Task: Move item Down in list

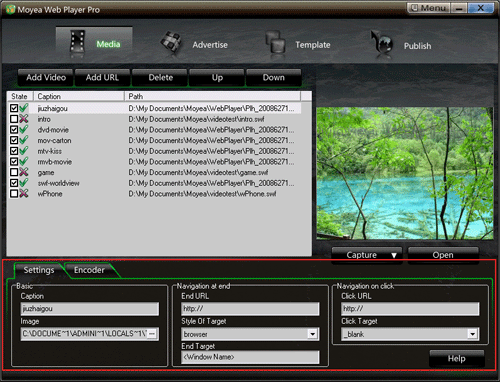Action: click(x=274, y=78)
